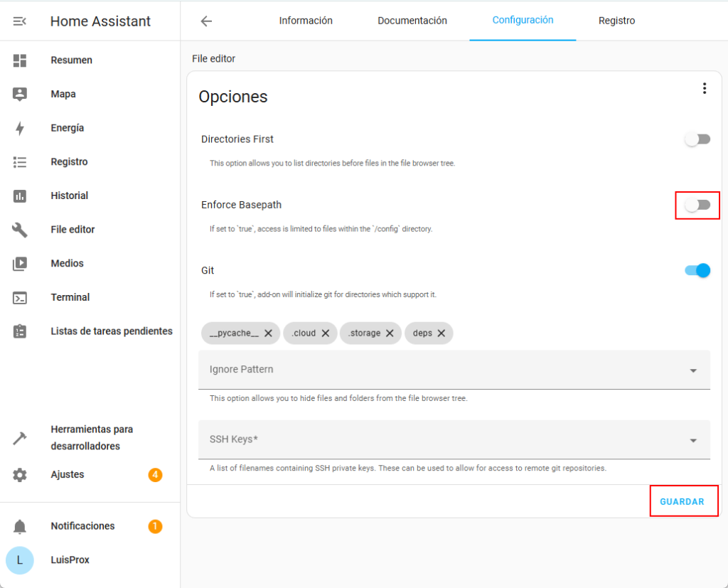Screen dimensions: 728x588
Task: Click the GUARDAR button
Action: [682, 501]
